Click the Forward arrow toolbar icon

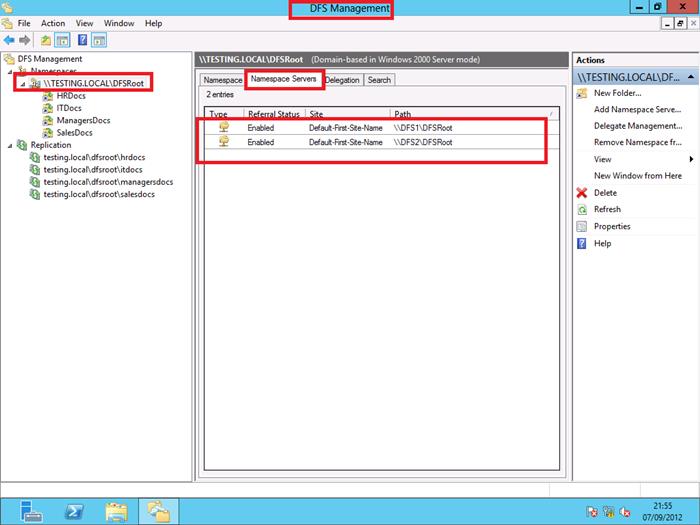pyautogui.click(x=25, y=40)
